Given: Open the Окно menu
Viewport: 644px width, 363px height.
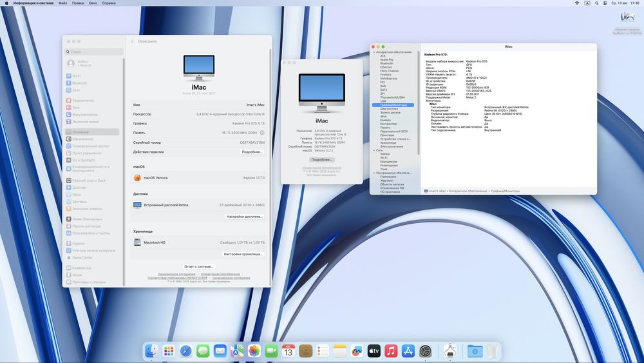Looking at the screenshot, I should pos(93,3).
